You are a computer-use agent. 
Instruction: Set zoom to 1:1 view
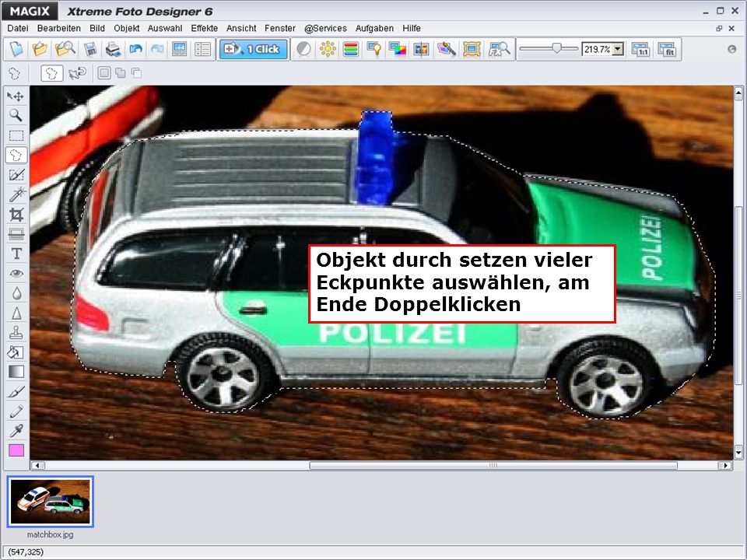pyautogui.click(x=640, y=49)
